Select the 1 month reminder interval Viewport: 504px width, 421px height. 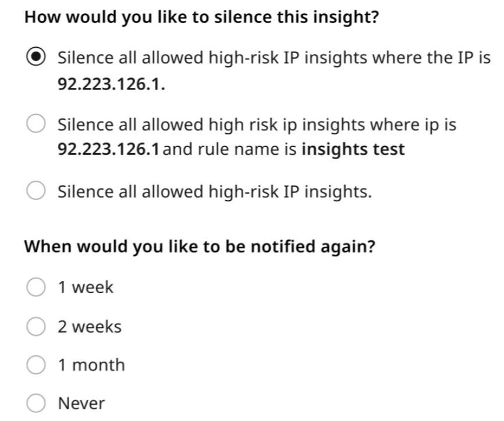coord(36,365)
